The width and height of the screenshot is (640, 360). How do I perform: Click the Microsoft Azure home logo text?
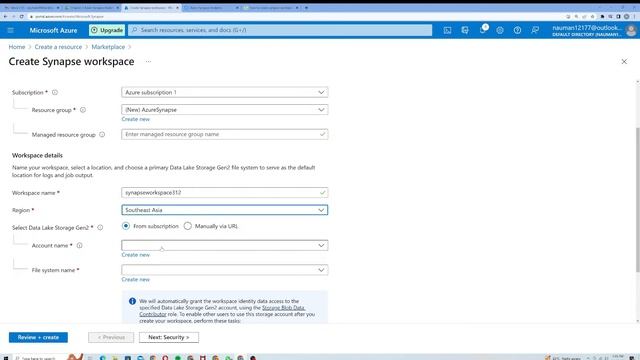[53, 30]
